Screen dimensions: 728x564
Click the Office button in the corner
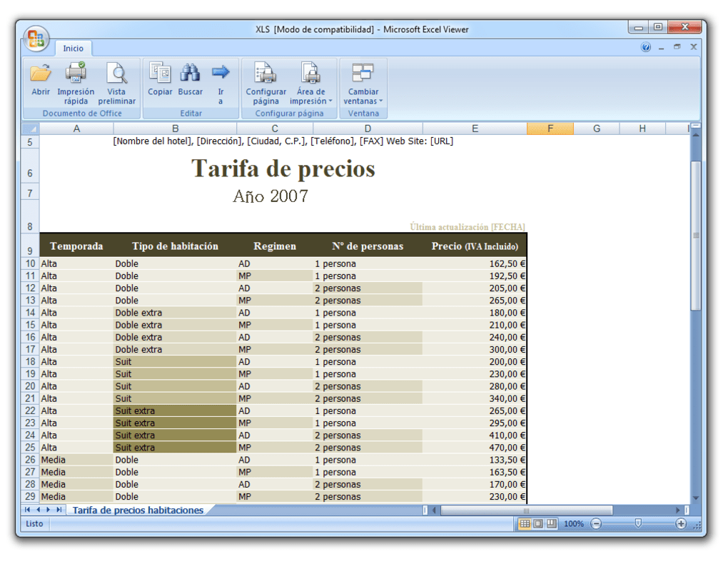[37, 39]
